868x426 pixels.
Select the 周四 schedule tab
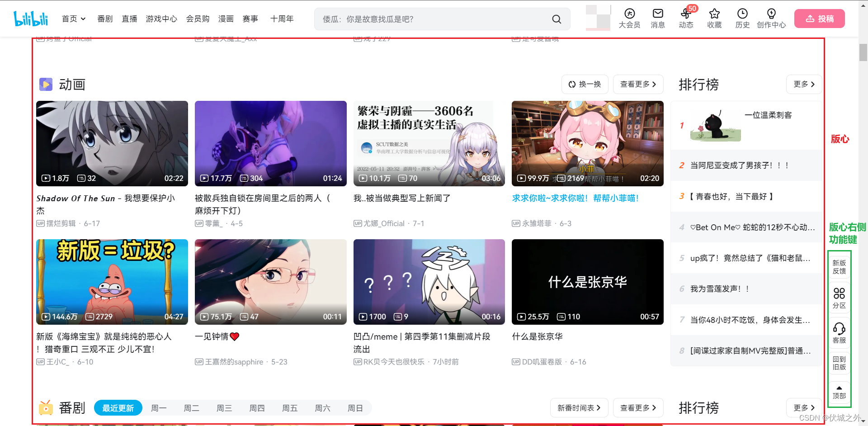tap(257, 408)
